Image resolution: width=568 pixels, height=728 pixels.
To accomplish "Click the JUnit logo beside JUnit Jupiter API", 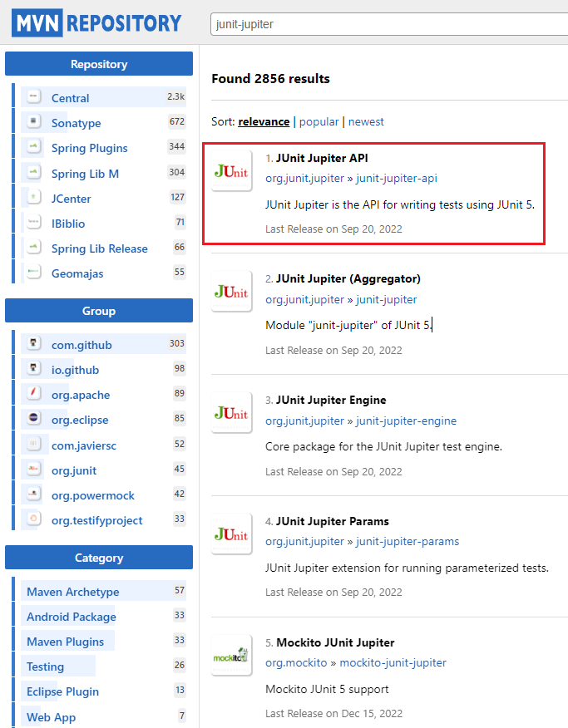I will [x=231, y=170].
